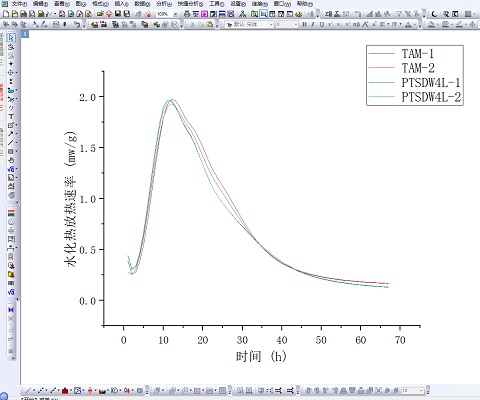Click the 时间 (h) x-axis title
Image resolution: width=480 pixels, height=400 pixels.
[261, 356]
